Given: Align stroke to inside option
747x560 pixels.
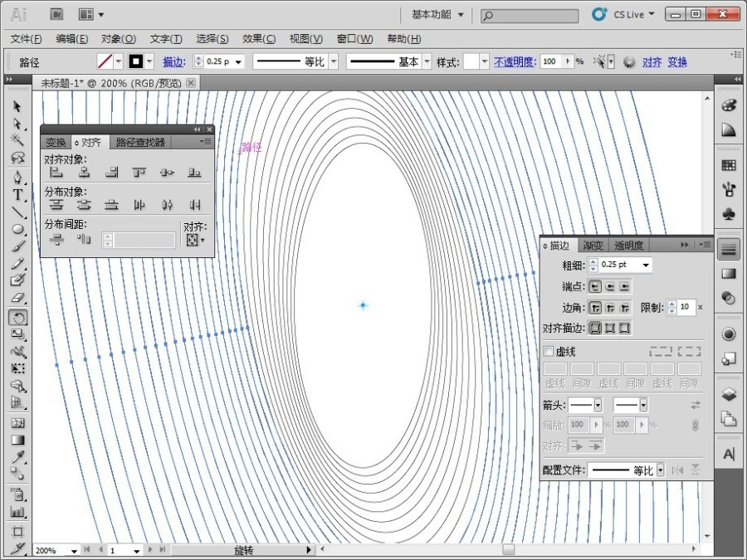Looking at the screenshot, I should pyautogui.click(x=610, y=328).
